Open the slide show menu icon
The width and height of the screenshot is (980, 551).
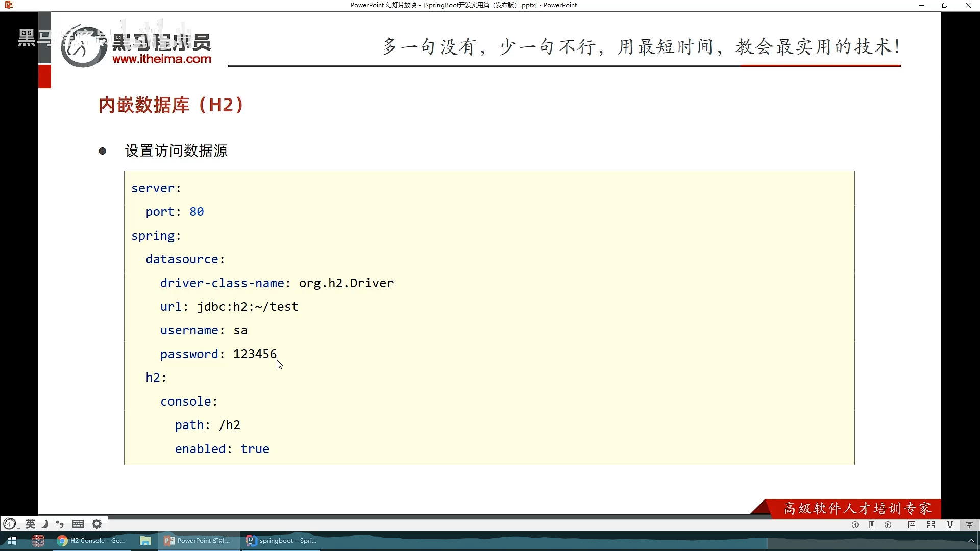tap(872, 524)
